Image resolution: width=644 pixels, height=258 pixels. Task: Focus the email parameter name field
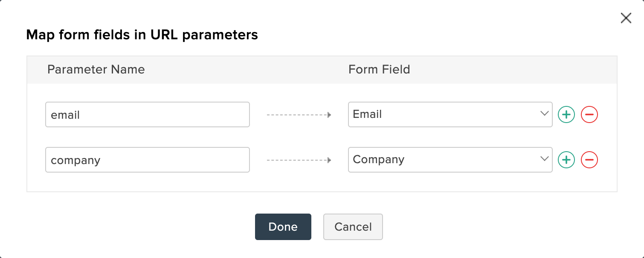[x=148, y=114]
